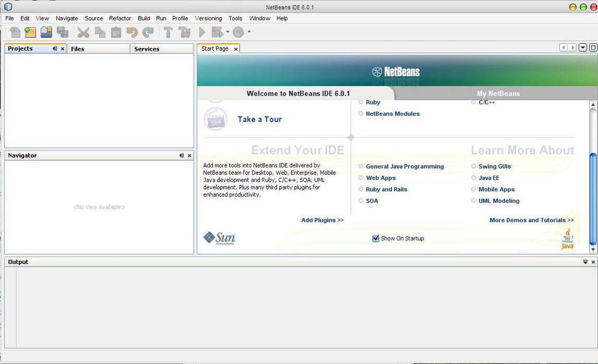Open the Profile menu

click(x=180, y=18)
